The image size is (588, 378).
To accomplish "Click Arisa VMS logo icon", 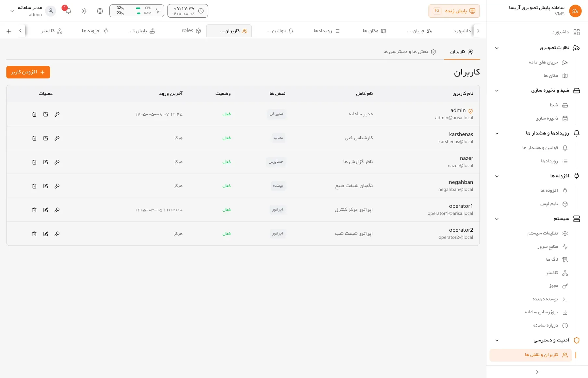I will [x=575, y=11].
